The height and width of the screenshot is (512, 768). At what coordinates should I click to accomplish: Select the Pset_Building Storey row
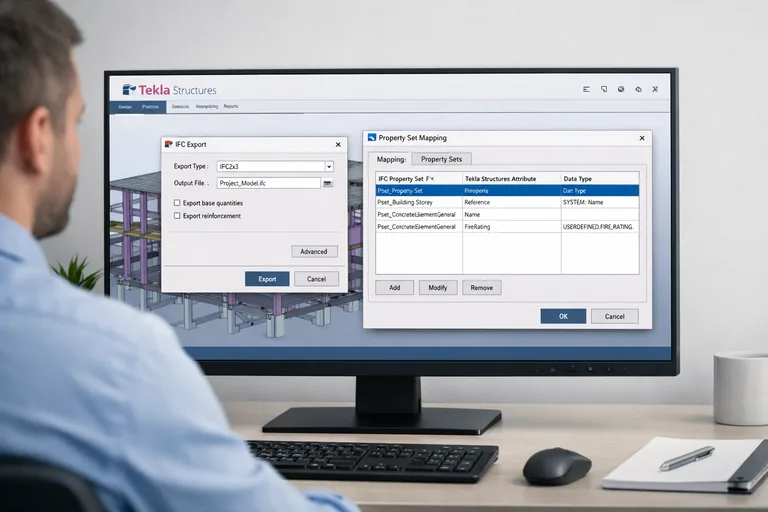[507, 202]
